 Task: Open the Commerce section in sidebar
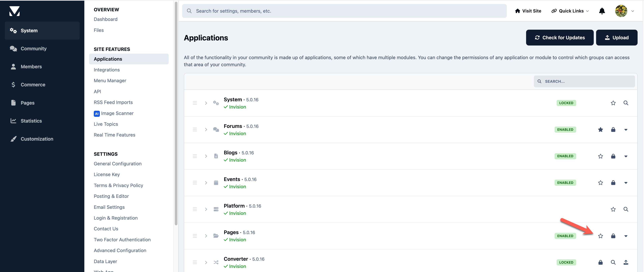[x=42, y=85]
